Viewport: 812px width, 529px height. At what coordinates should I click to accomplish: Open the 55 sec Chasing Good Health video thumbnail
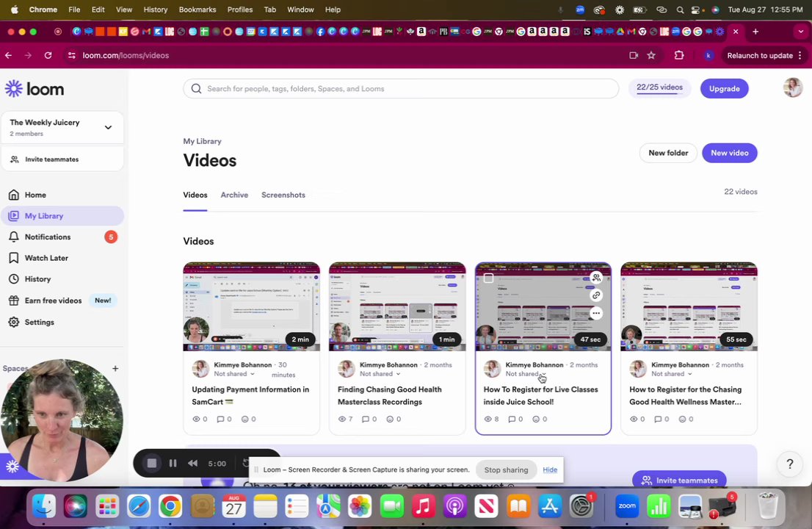689,306
